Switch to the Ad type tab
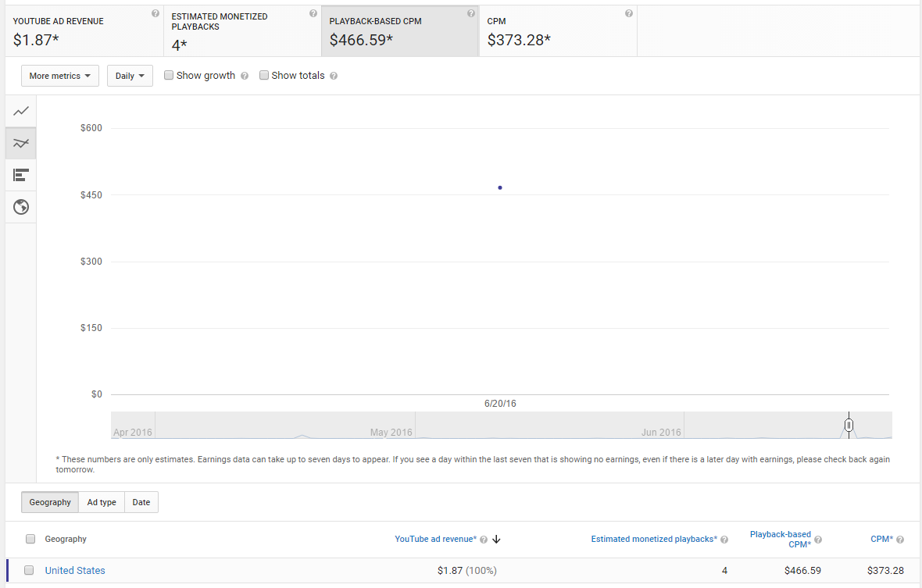 click(x=102, y=502)
